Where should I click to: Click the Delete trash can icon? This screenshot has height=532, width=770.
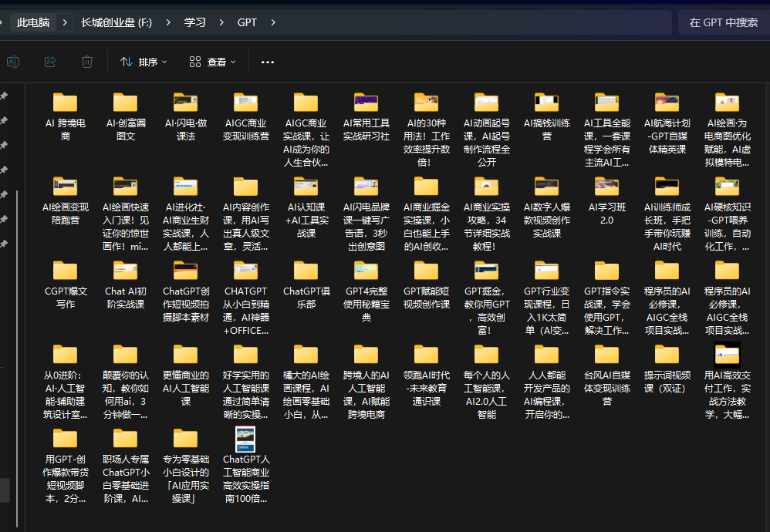87,62
